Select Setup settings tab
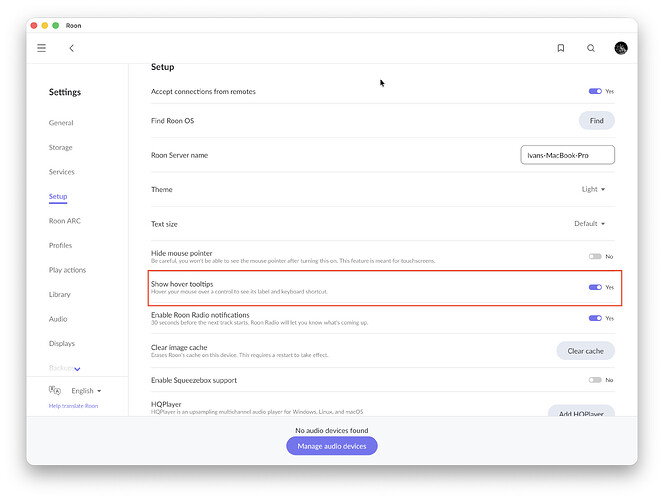664x500 pixels. point(58,196)
